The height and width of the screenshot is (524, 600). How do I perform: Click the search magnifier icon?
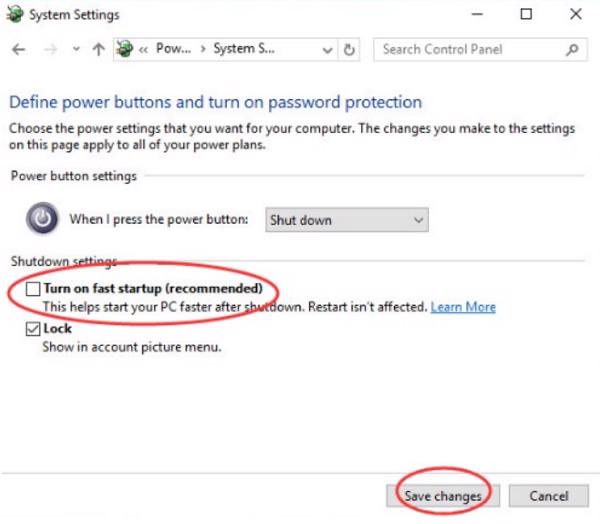[572, 49]
